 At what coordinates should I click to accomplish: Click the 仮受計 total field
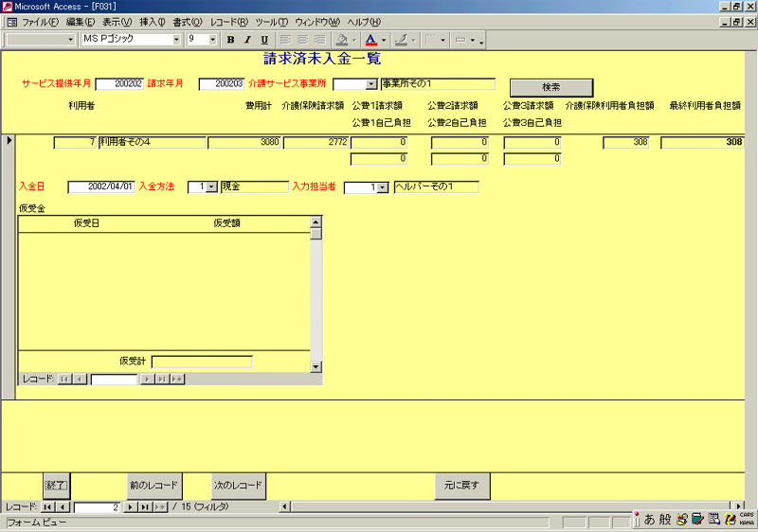pos(202,362)
